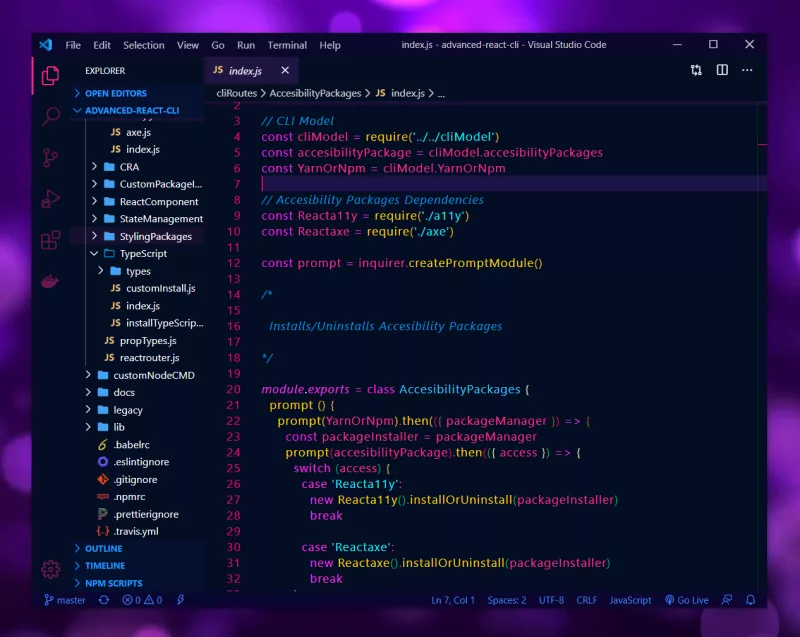Viewport: 800px width, 637px height.
Task: Expand the NPM SCRIPTS section
Action: 113,583
